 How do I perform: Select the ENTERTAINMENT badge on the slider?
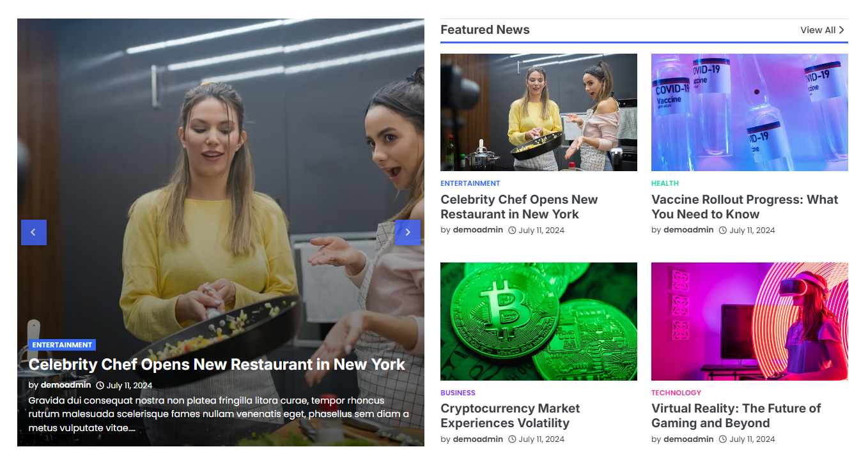pyautogui.click(x=62, y=345)
